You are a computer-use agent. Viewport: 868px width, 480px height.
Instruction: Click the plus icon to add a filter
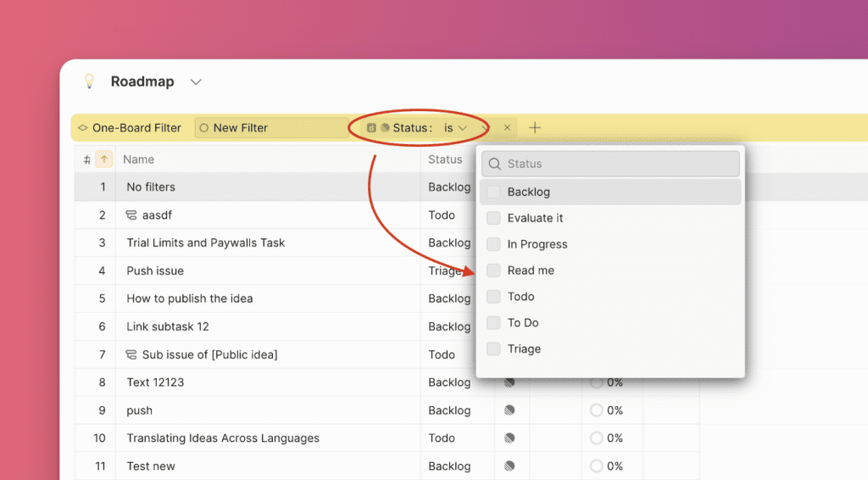pos(535,128)
